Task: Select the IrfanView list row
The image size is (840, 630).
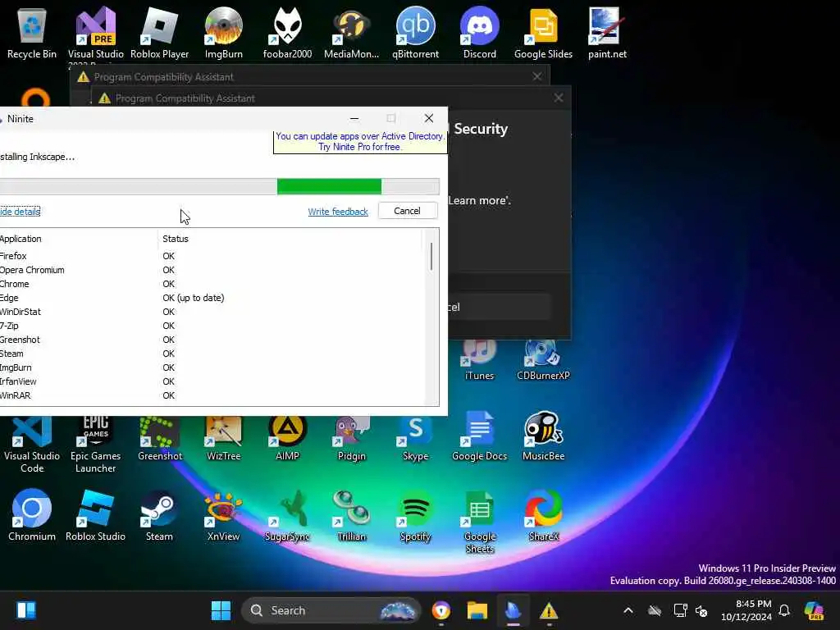Action: 211,381
